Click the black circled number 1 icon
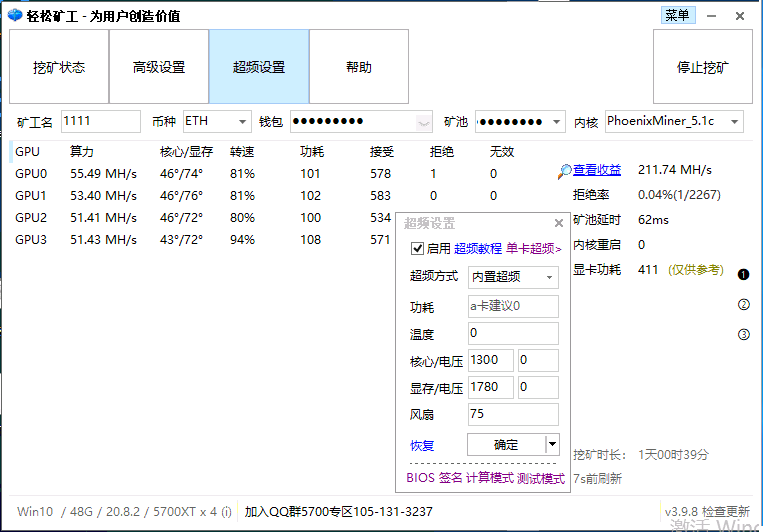Screen dimensions: 763x532 (x=743, y=274)
